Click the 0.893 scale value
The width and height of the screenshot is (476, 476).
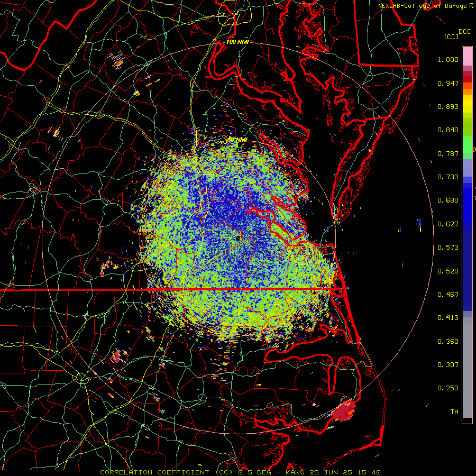[448, 106]
